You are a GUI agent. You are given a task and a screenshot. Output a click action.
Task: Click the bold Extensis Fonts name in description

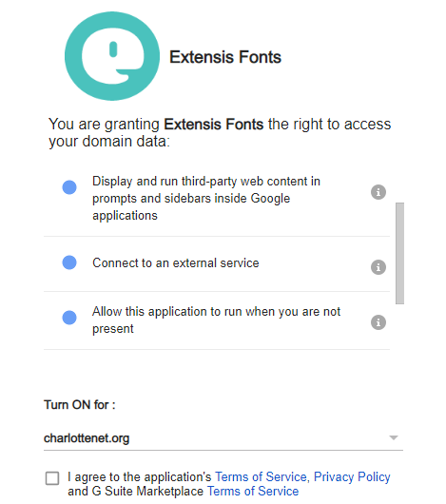pos(214,124)
